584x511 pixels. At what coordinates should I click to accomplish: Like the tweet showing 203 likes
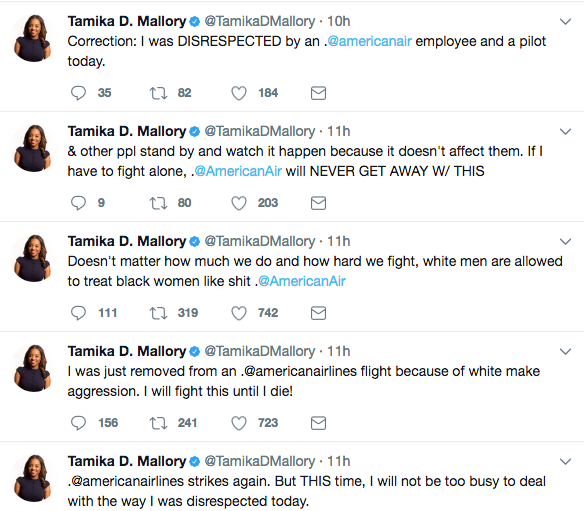[x=239, y=203]
